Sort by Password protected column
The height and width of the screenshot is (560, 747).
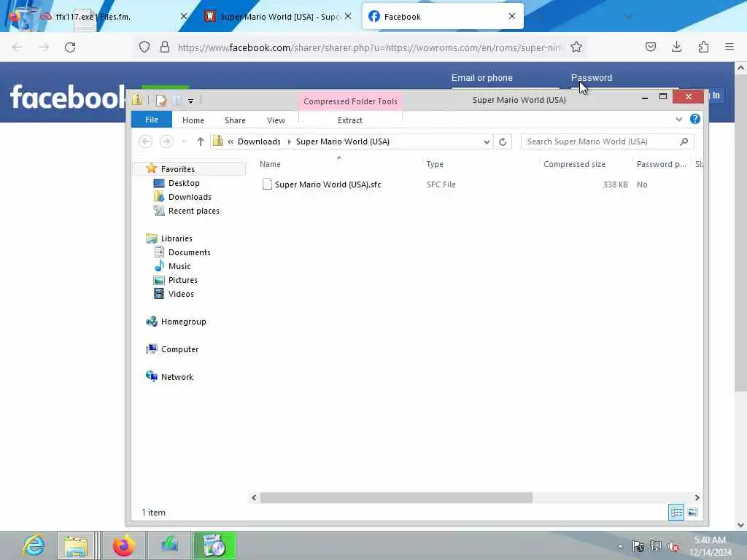[x=661, y=164]
